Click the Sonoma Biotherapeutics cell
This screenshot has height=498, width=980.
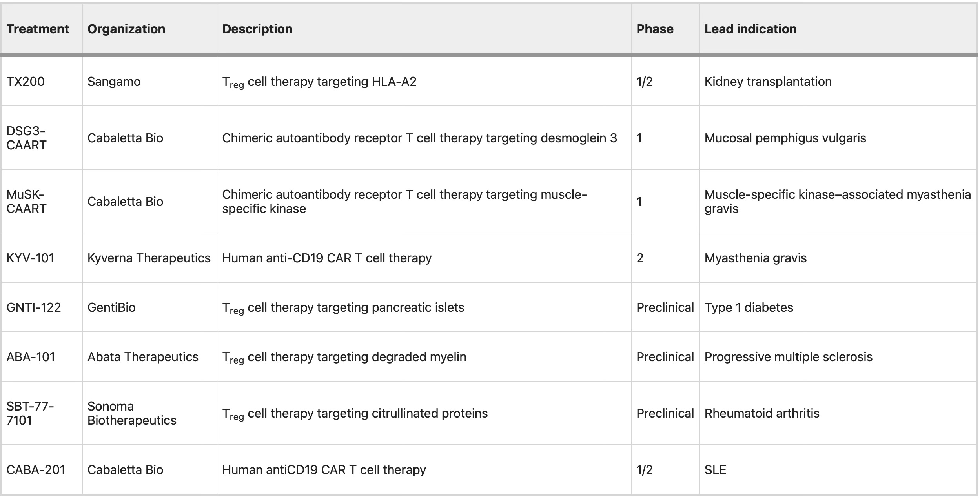tap(132, 413)
